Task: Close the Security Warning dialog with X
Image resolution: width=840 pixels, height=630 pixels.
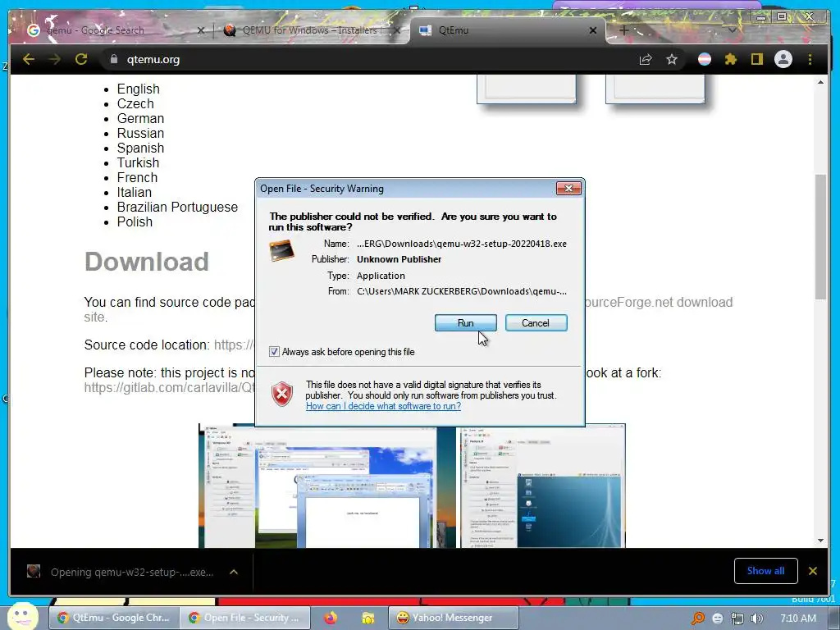Action: (568, 188)
